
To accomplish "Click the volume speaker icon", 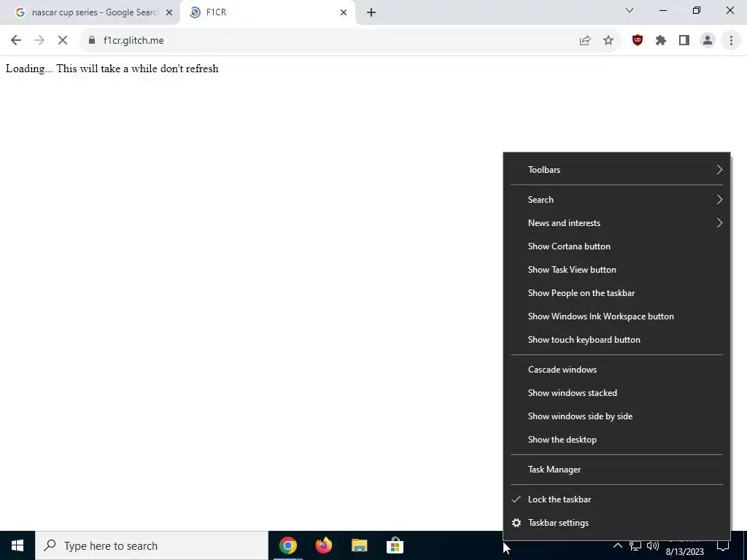I will click(653, 545).
